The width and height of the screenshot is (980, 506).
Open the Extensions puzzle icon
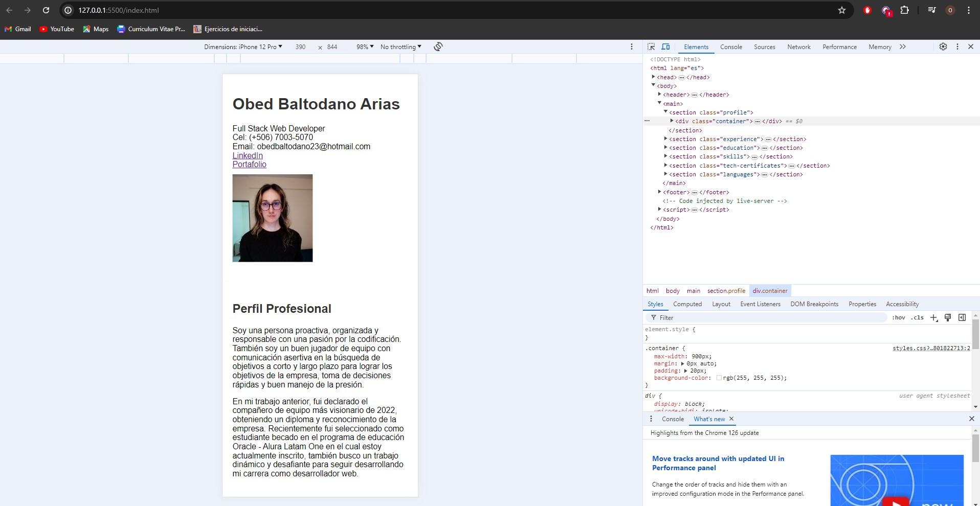(904, 10)
